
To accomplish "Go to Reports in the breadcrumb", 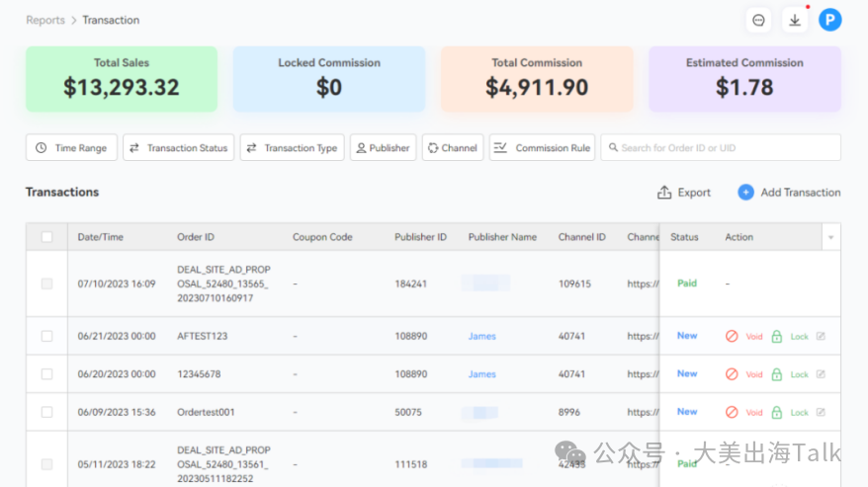I will click(45, 20).
